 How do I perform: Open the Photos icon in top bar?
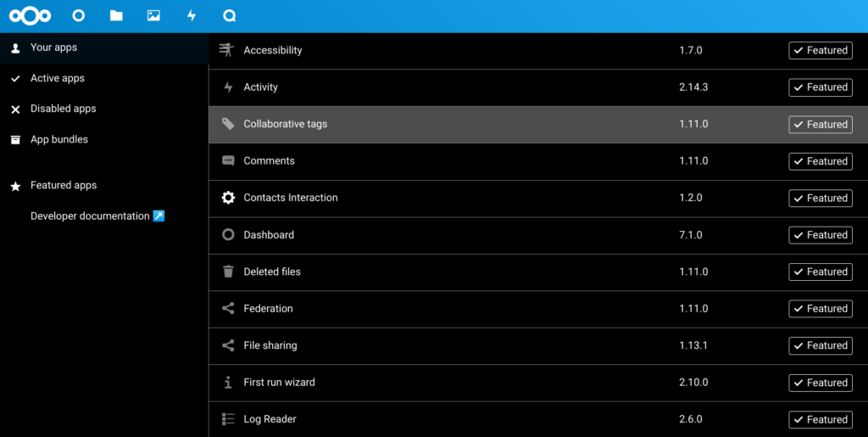point(154,16)
